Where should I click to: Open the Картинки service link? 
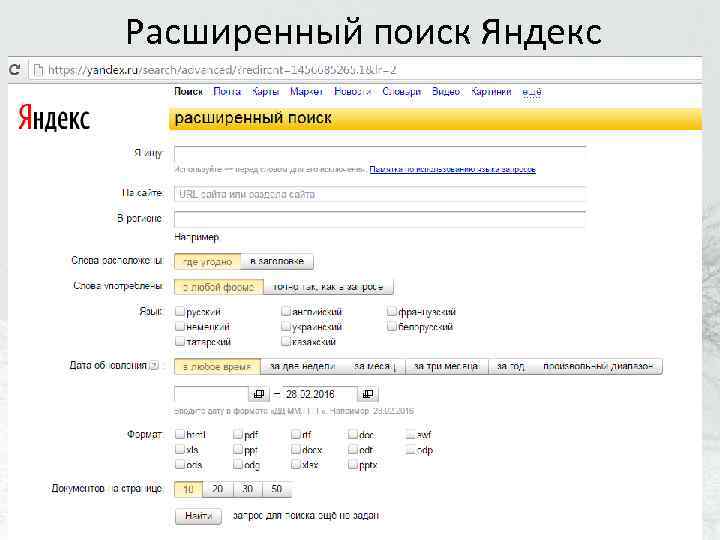coord(491,91)
